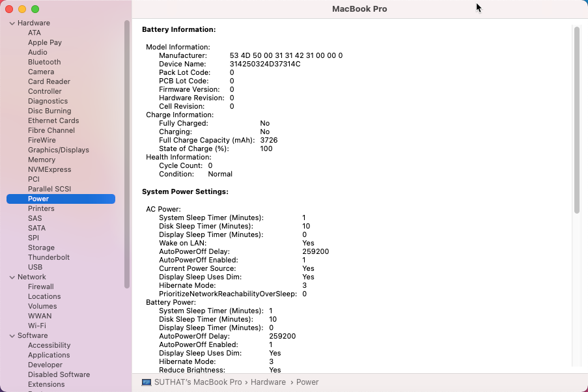Open SATA hardware details
This screenshot has height=392, width=588.
click(x=36, y=228)
